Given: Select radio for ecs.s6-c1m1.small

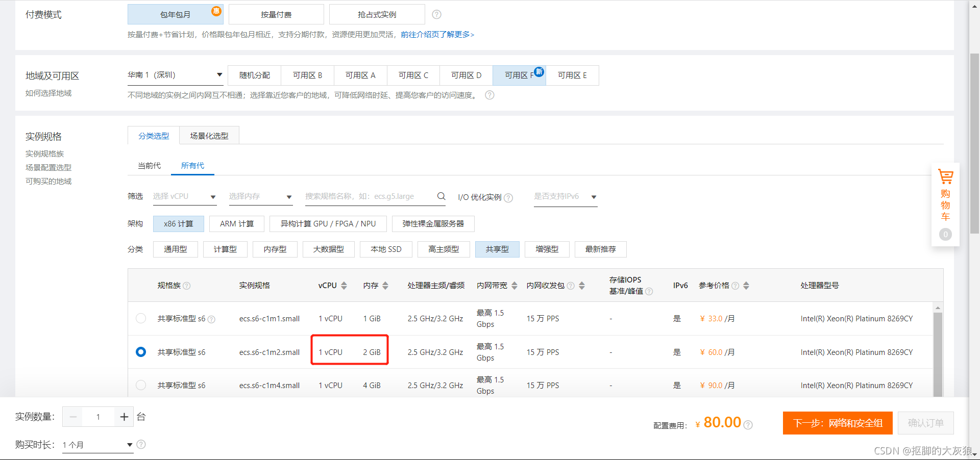Looking at the screenshot, I should (141, 318).
